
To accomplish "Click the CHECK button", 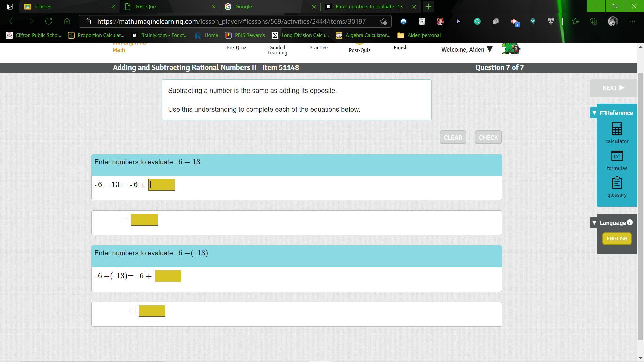I will (x=488, y=137).
